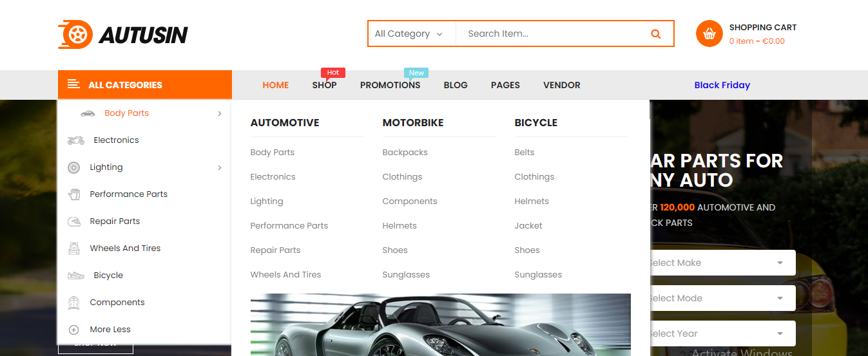868x356 pixels.
Task: Select Lighting in sidebar categories
Action: pos(106,167)
